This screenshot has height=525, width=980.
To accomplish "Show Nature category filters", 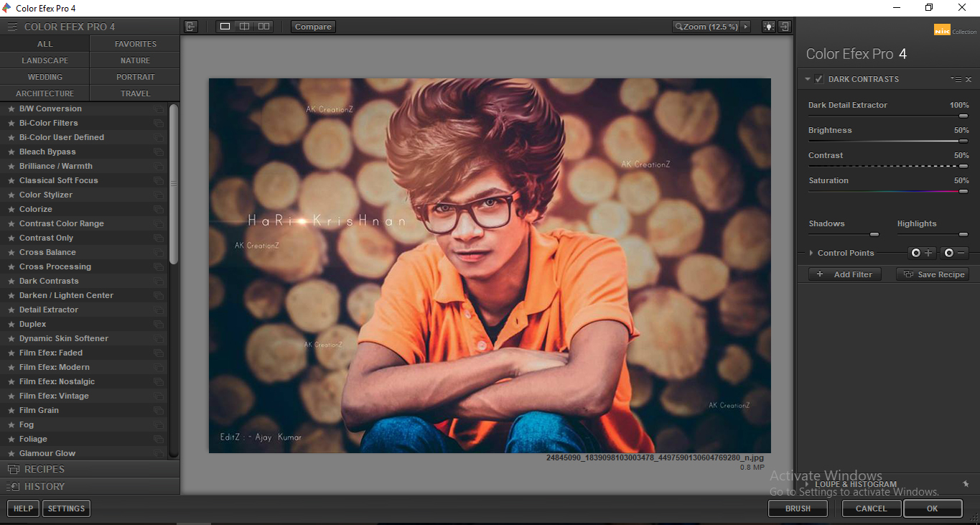I will pos(135,60).
